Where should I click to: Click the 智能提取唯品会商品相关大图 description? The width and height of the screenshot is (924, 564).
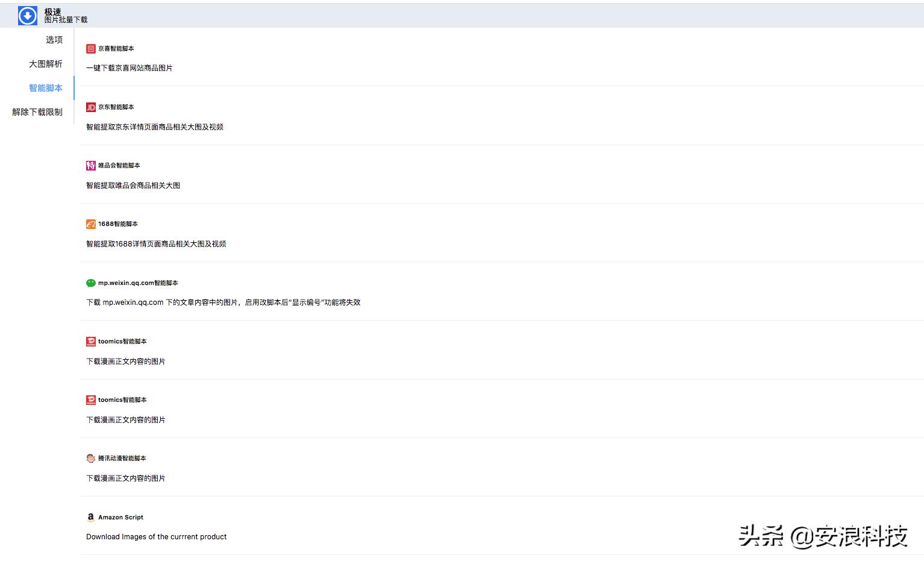point(133,186)
